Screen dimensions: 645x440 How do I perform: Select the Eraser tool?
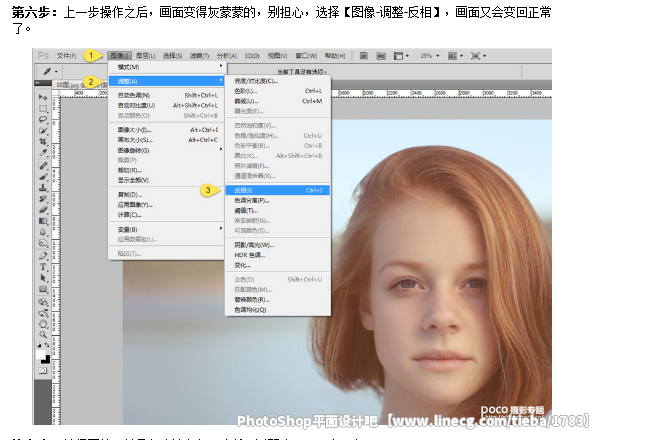[43, 210]
